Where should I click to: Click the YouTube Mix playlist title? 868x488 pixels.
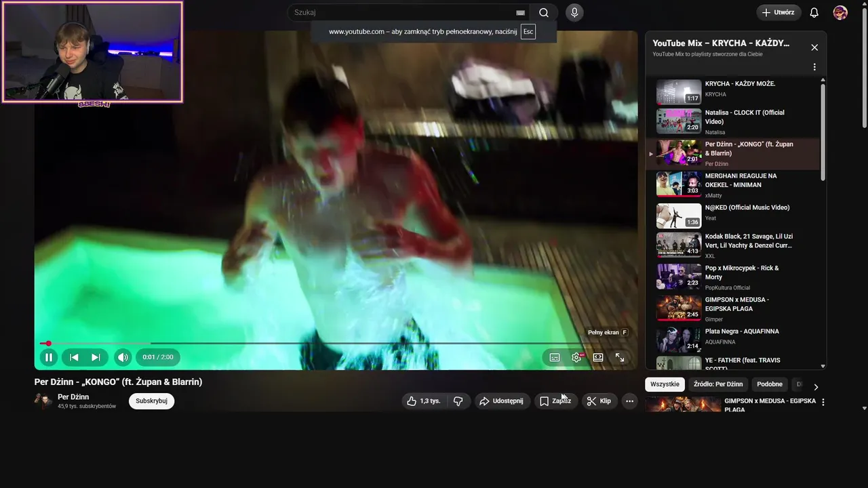coord(721,43)
